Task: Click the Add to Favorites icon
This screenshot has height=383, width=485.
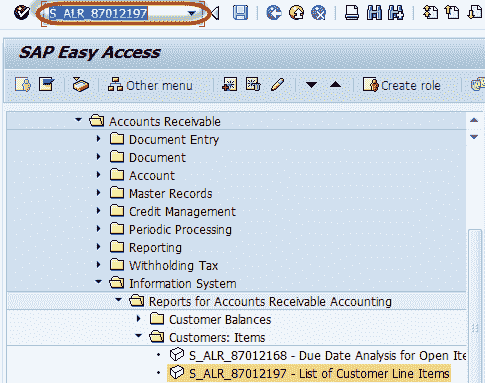Action: pyautogui.click(x=230, y=84)
